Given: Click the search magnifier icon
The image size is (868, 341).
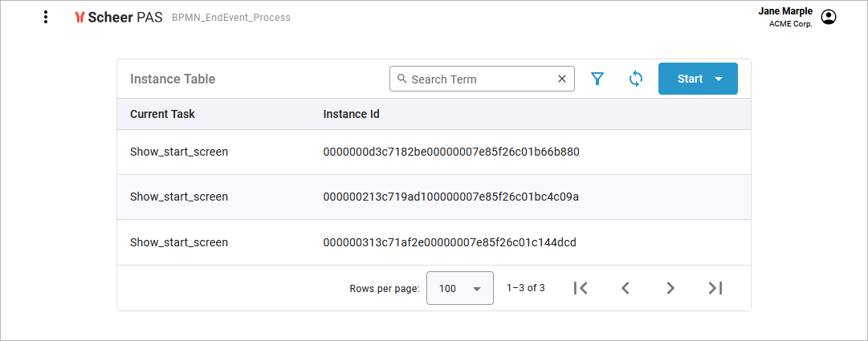Looking at the screenshot, I should (402, 79).
